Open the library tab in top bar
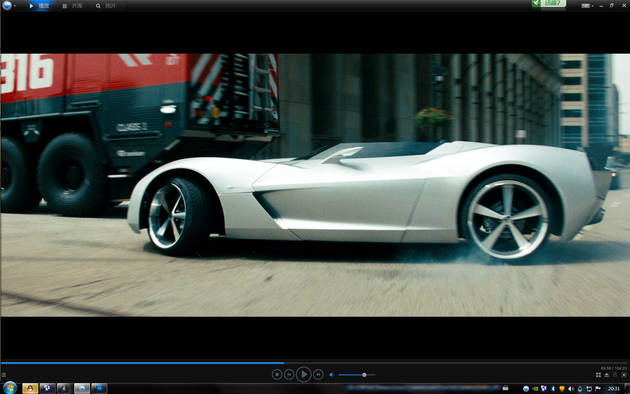Viewport: 630px width, 394px height. click(x=73, y=6)
